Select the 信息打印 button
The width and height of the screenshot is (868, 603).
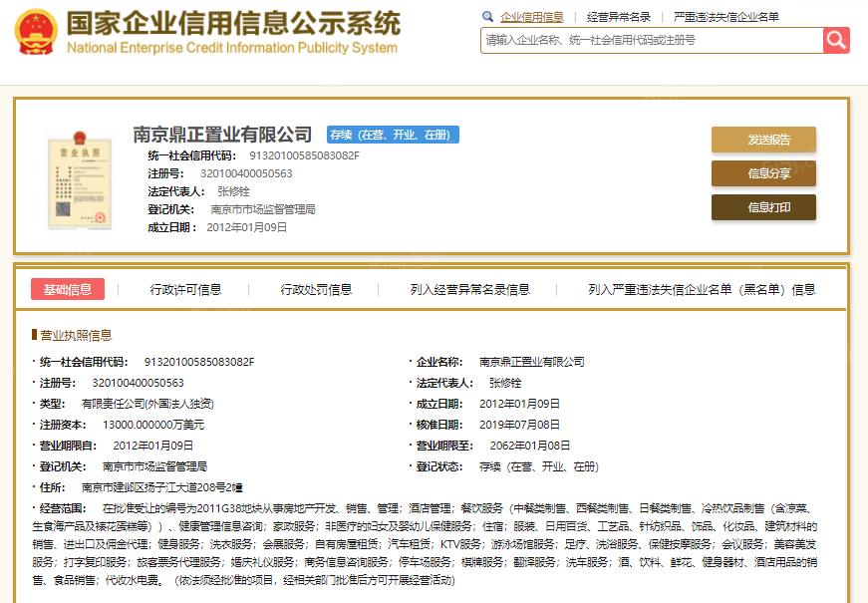tap(762, 207)
